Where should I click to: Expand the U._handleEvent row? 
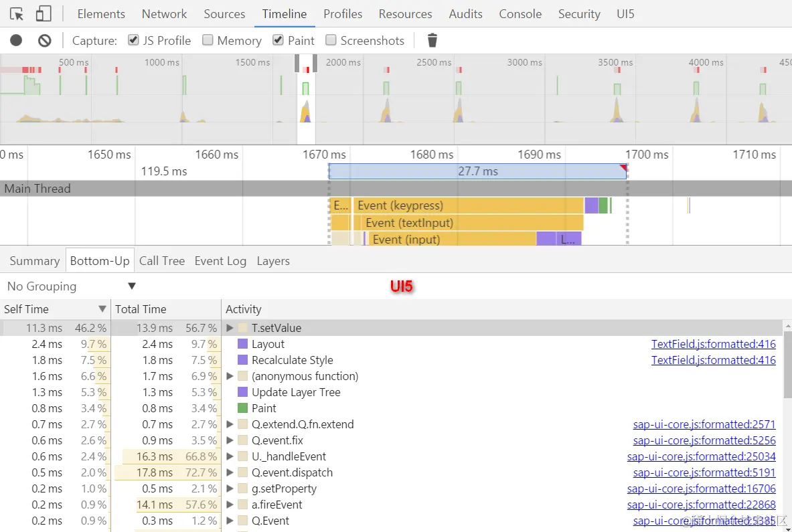pos(230,456)
